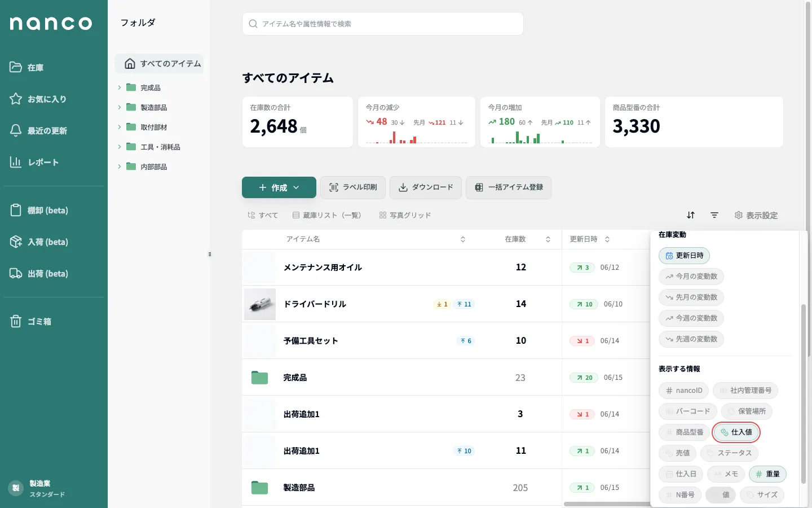Toggle サイズ display chip
Viewport: 812px width, 508px height.
(762, 495)
